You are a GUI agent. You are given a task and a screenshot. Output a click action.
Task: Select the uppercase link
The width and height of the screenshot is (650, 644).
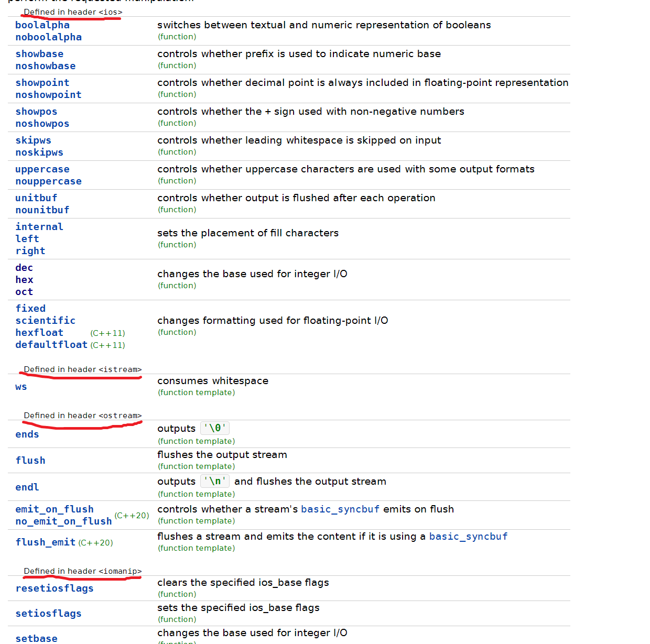42,169
